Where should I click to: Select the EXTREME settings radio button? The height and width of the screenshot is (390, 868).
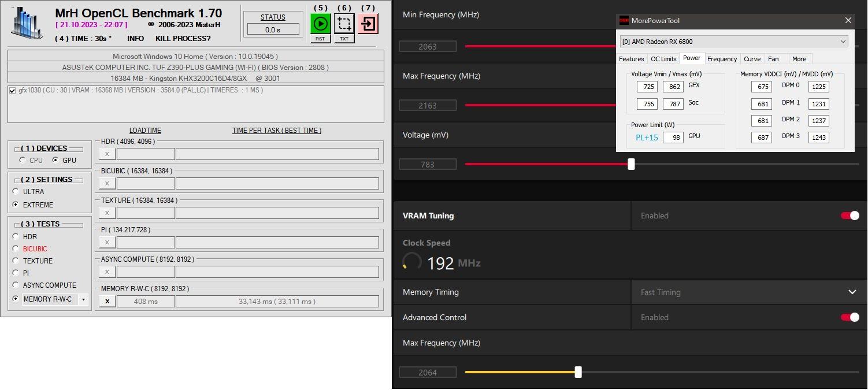pyautogui.click(x=16, y=205)
